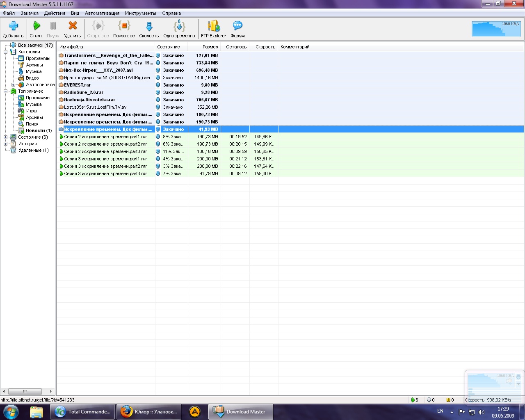Launch DAEMON Tools from the taskbar
This screenshot has height=420, width=525.
[x=195, y=411]
